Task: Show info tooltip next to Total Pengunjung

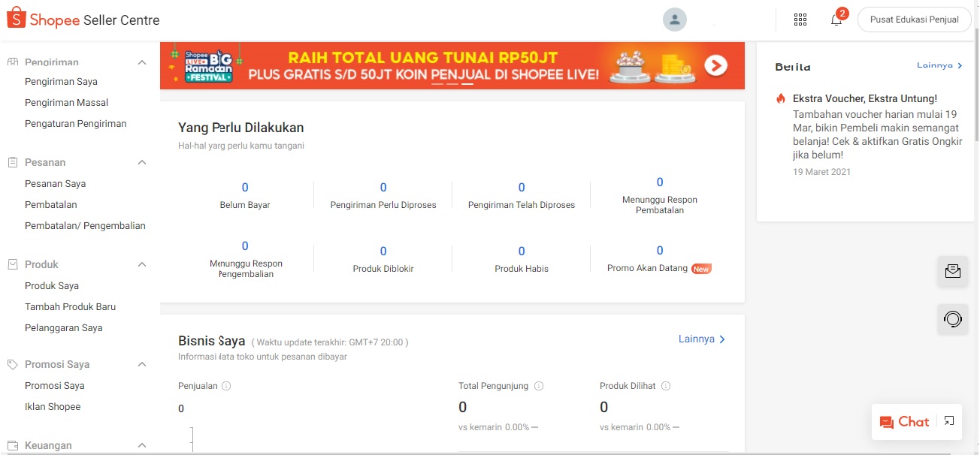Action: pyautogui.click(x=539, y=386)
